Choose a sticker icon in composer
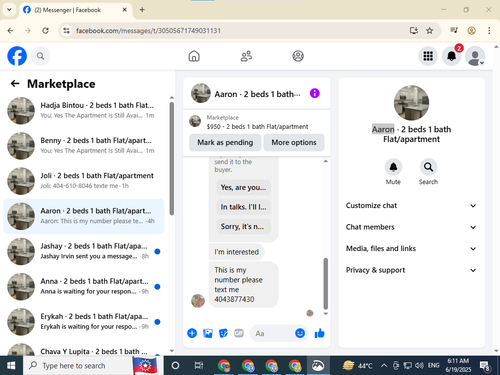Image resolution: width=500 pixels, height=375 pixels. (223, 333)
